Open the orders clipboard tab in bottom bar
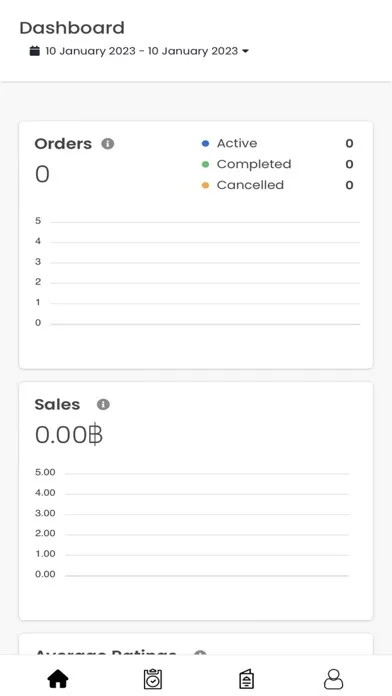The width and height of the screenshot is (392, 696). coord(153,679)
